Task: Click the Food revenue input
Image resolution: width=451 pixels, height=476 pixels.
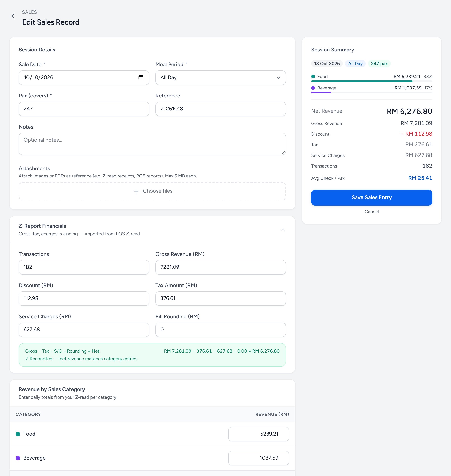Action: tap(258, 434)
